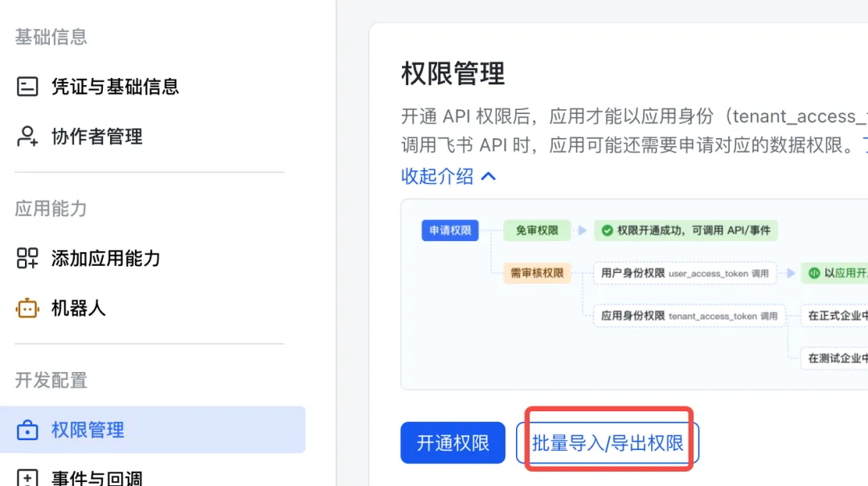Click the 协作者管理 person-plus icon
The width and height of the screenshot is (868, 486).
27,137
